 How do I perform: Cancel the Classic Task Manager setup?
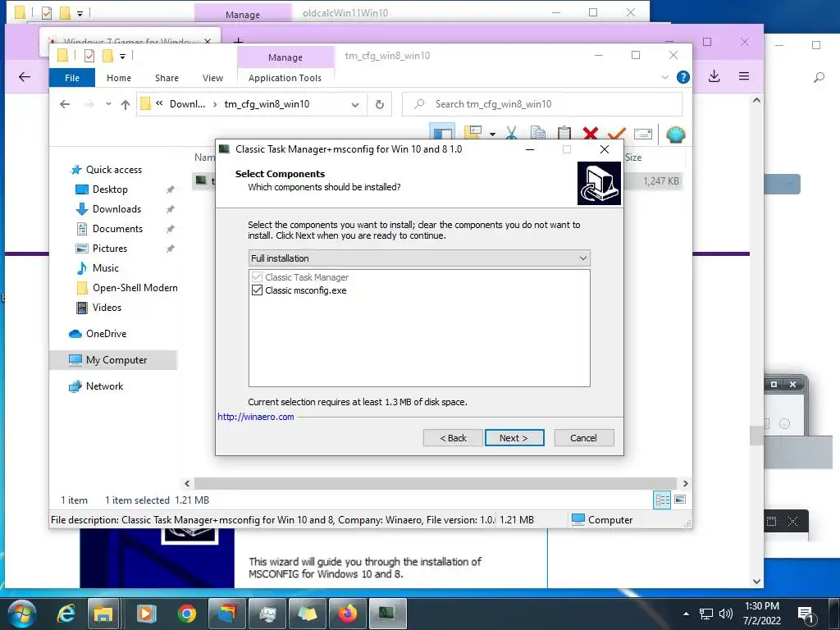pyautogui.click(x=583, y=438)
